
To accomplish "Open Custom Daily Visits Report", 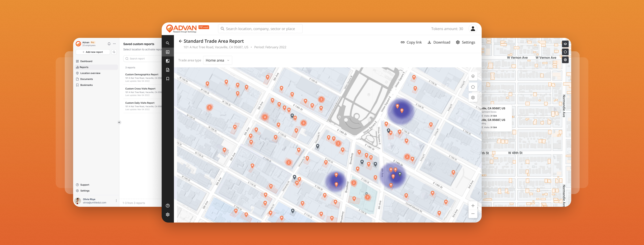I will click(x=143, y=106).
